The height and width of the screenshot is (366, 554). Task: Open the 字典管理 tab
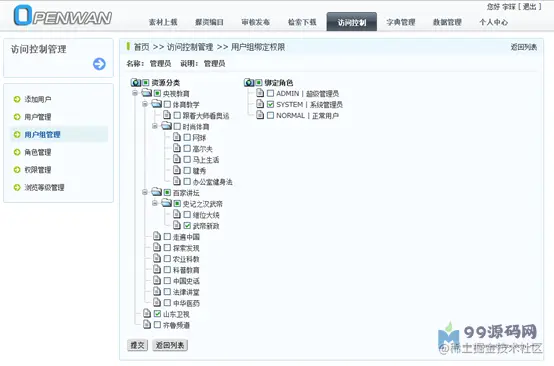401,22
